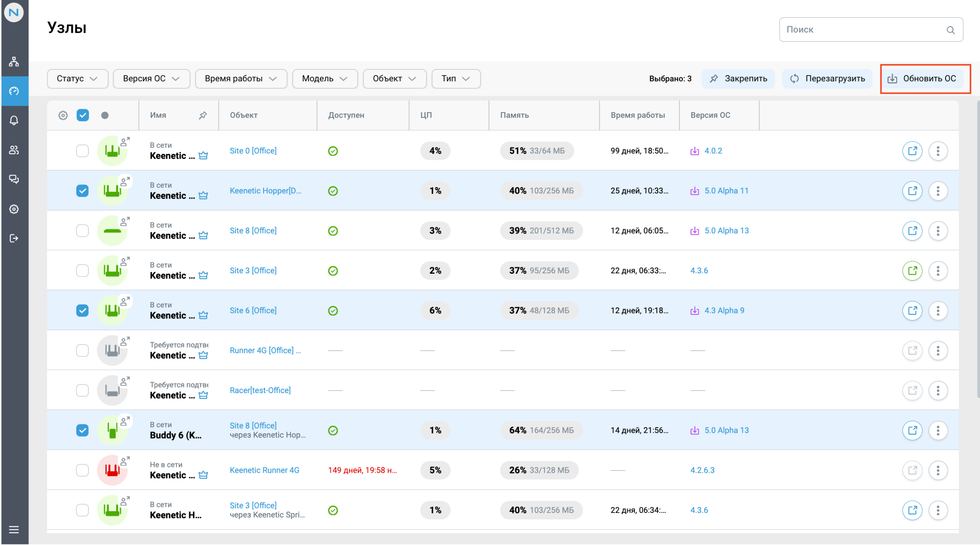Open the Модель filter dropdown
980x545 pixels.
pyautogui.click(x=325, y=78)
